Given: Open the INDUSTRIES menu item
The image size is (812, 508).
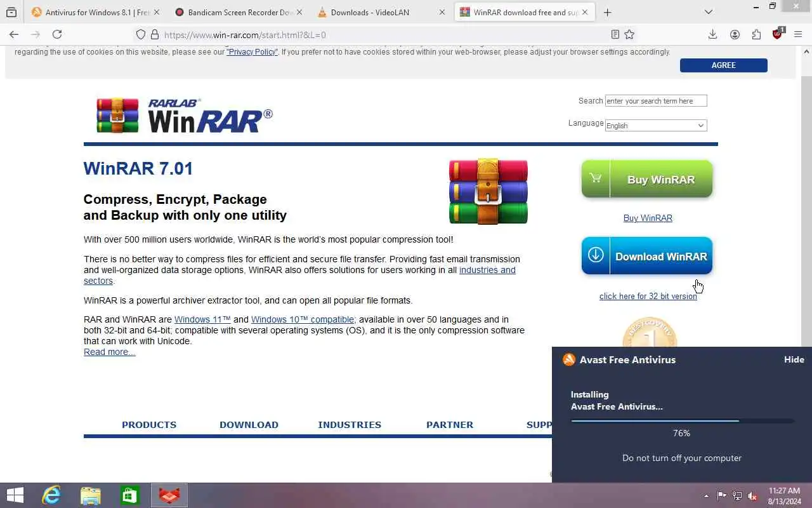Looking at the screenshot, I should click(350, 425).
